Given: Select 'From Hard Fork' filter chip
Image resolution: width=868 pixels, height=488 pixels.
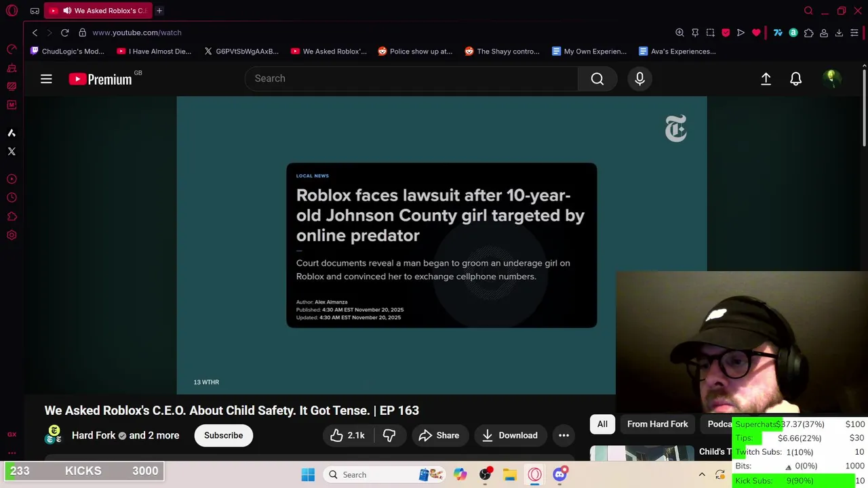Looking at the screenshot, I should tap(657, 424).
